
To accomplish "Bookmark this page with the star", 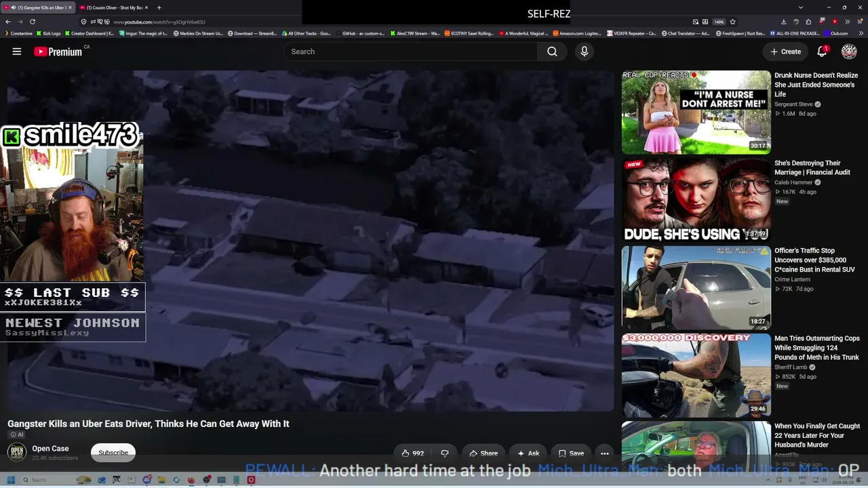I will tap(732, 22).
